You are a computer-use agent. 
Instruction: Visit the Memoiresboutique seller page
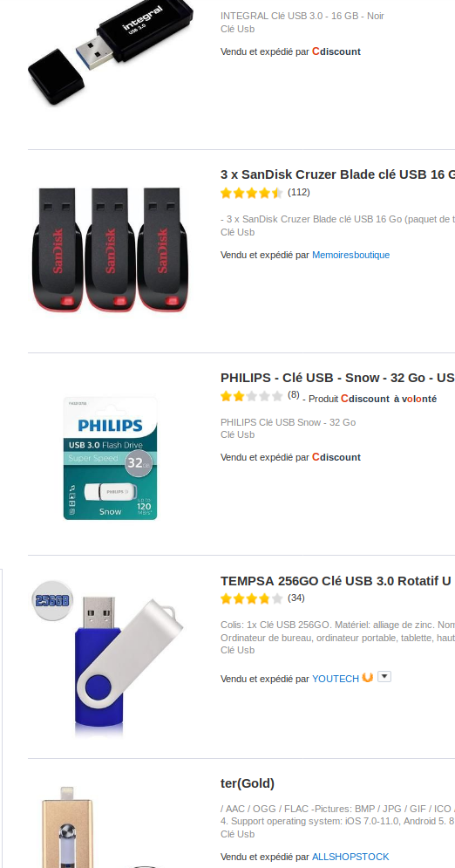[x=350, y=255]
